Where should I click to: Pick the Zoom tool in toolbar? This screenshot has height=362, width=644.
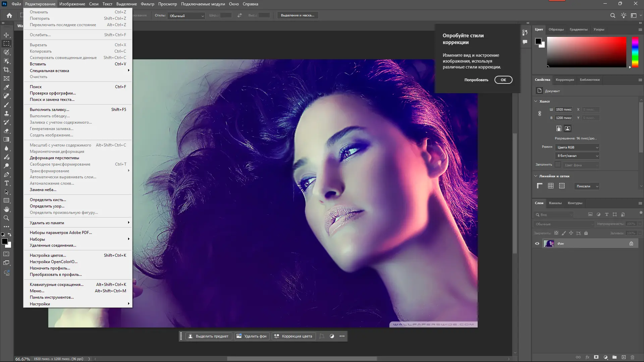coord(6,218)
